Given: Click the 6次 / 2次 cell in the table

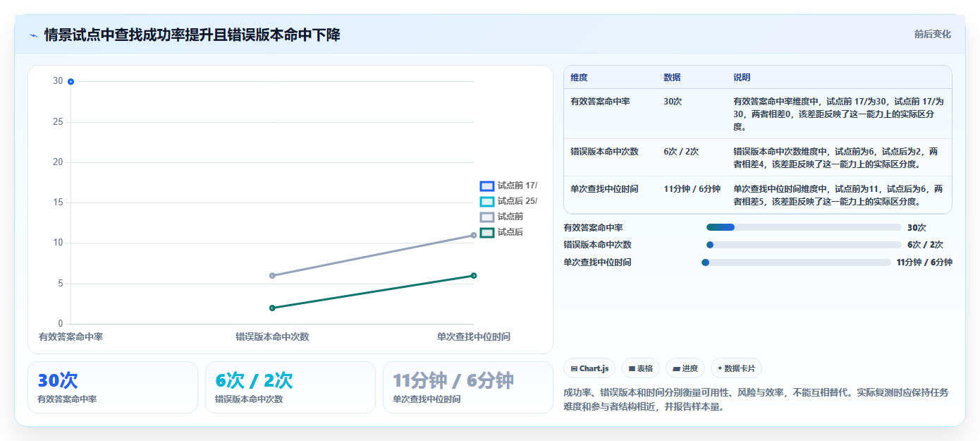Looking at the screenshot, I should [x=681, y=152].
